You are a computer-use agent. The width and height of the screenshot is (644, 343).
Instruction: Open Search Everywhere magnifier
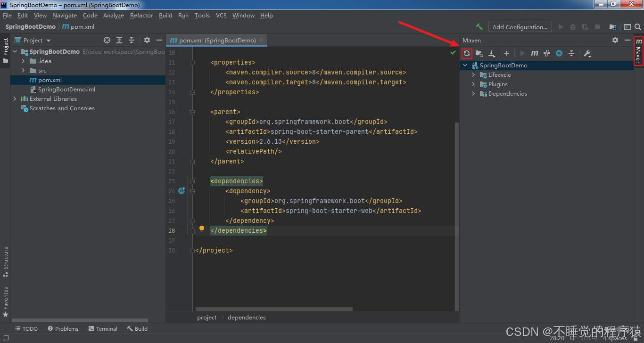pos(639,27)
